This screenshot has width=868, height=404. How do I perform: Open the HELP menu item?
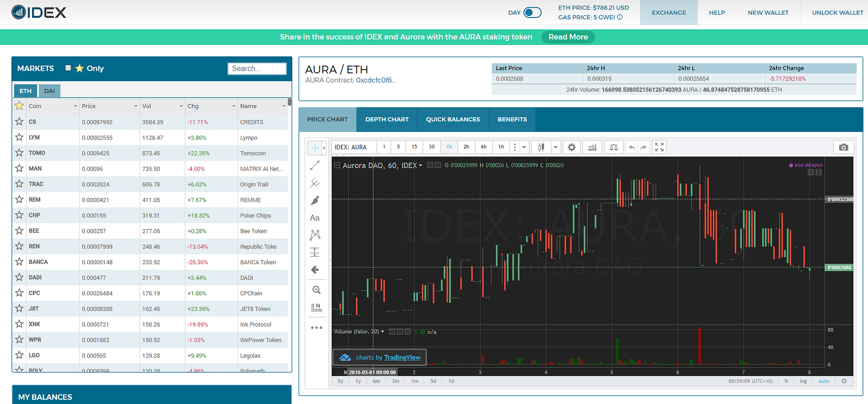[x=717, y=12]
